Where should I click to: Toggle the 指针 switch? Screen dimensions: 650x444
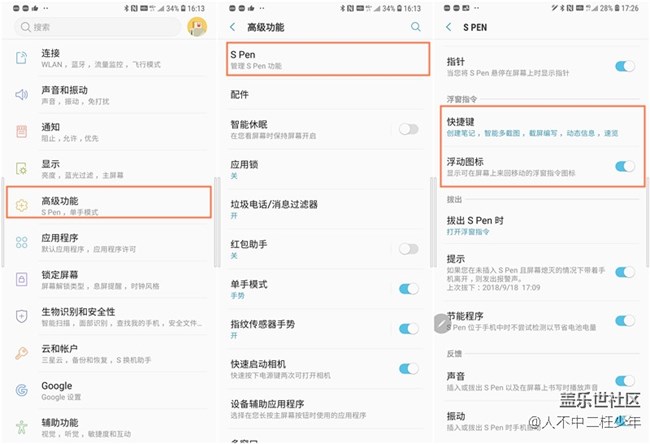point(625,66)
